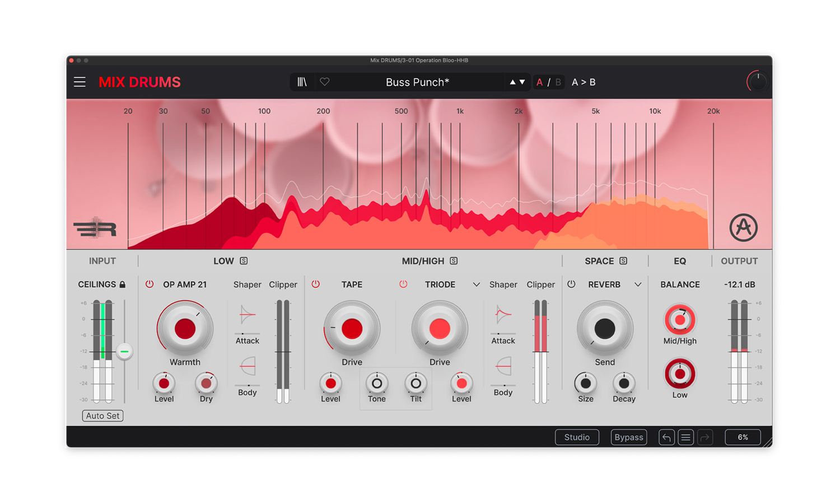Select the OUTPUT section header
Viewport: 840px width, 504px height.
[739, 261]
